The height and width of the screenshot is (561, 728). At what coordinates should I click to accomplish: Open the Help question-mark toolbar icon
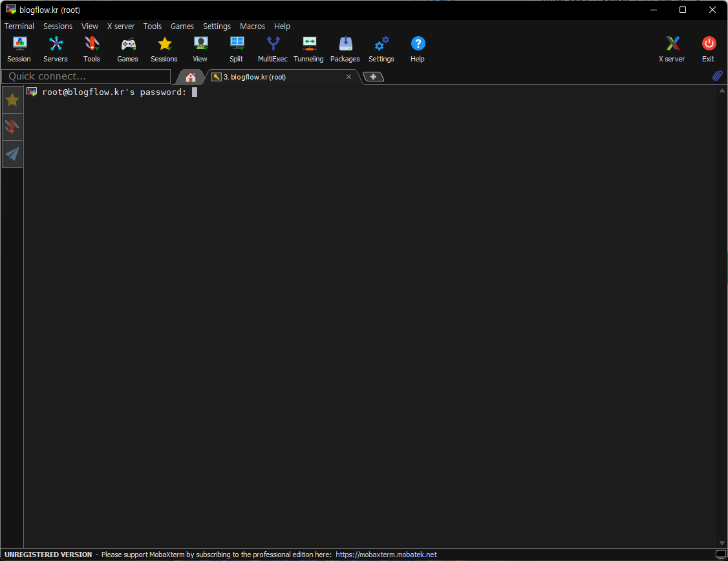(x=418, y=49)
